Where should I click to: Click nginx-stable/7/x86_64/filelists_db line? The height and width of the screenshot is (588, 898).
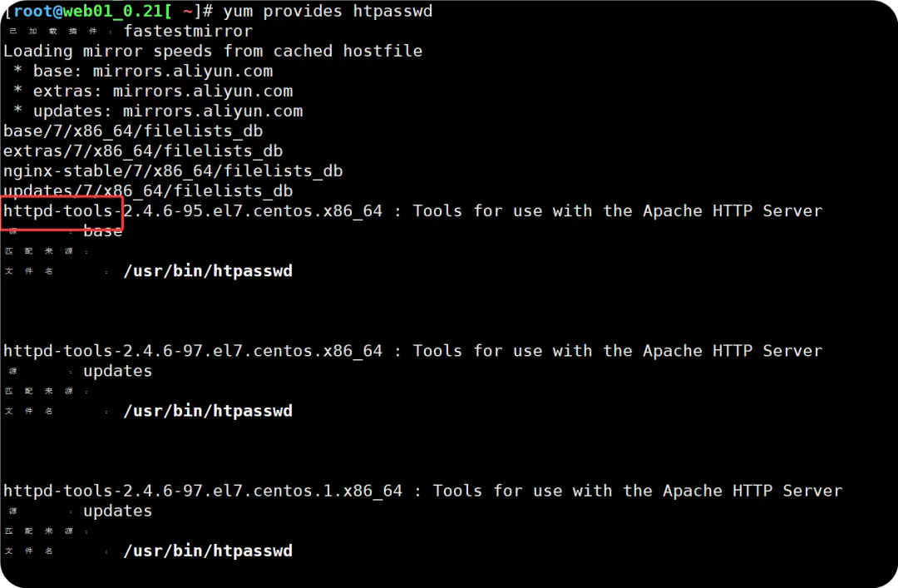tap(173, 171)
